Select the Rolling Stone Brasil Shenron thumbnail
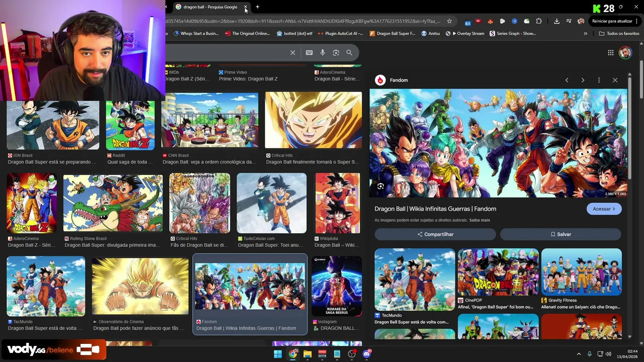 113,203
